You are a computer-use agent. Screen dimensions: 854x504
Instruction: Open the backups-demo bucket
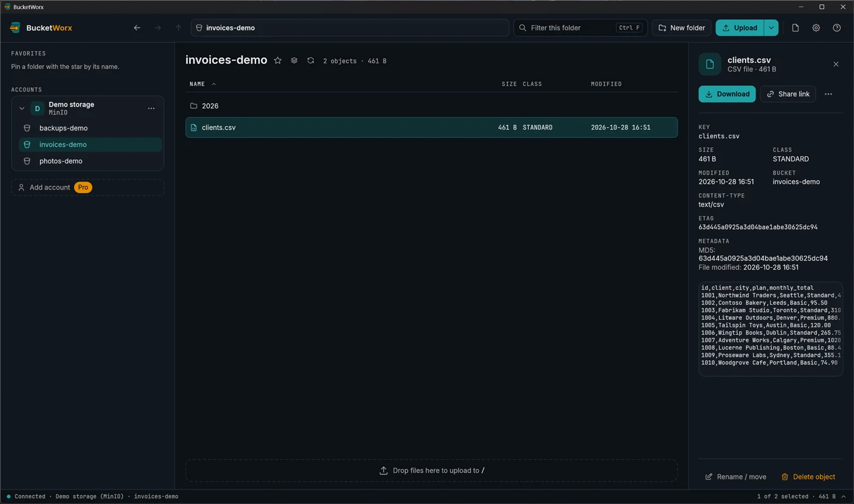coord(90,128)
